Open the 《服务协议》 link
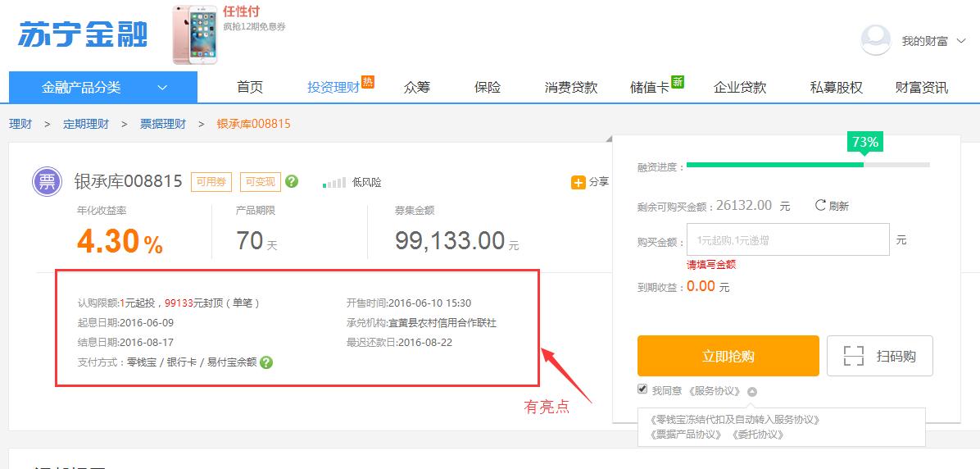This screenshot has height=469, width=980. point(715,391)
